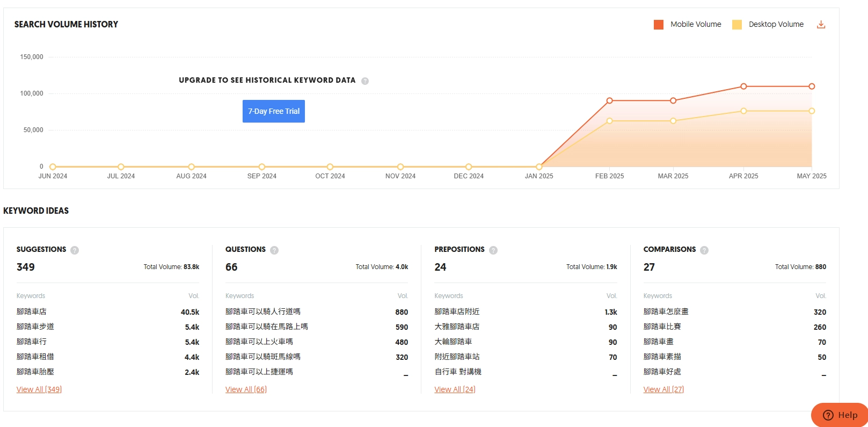The width and height of the screenshot is (868, 427).
Task: Open keyword 腳踏車素描
Action: pos(662,357)
